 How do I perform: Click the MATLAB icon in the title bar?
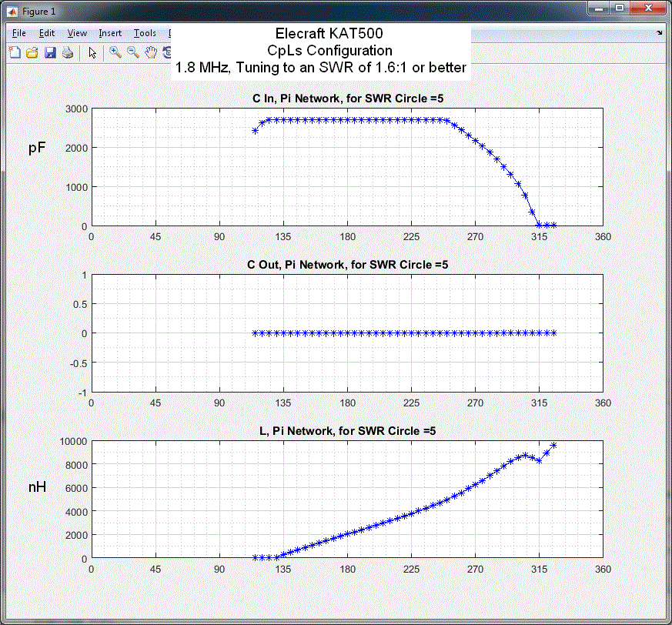click(12, 12)
